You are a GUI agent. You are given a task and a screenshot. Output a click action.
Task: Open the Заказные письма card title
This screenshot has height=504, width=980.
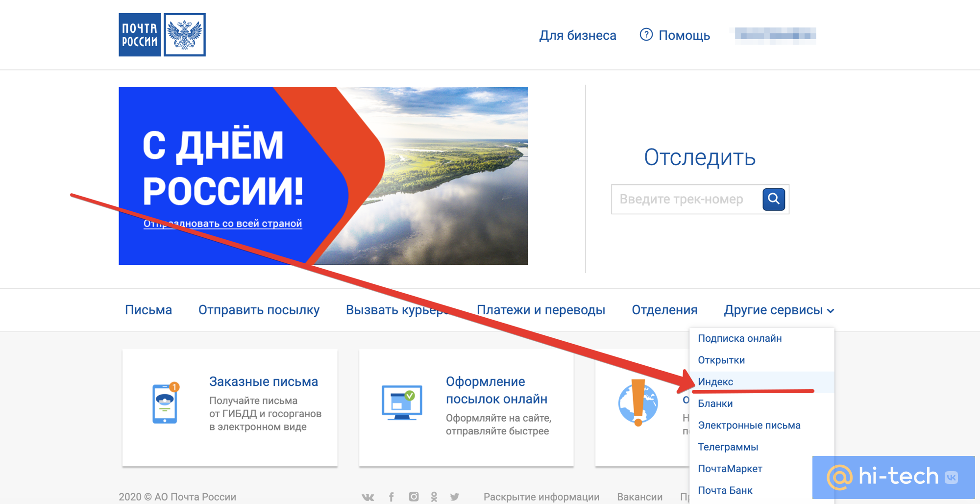pyautogui.click(x=264, y=381)
